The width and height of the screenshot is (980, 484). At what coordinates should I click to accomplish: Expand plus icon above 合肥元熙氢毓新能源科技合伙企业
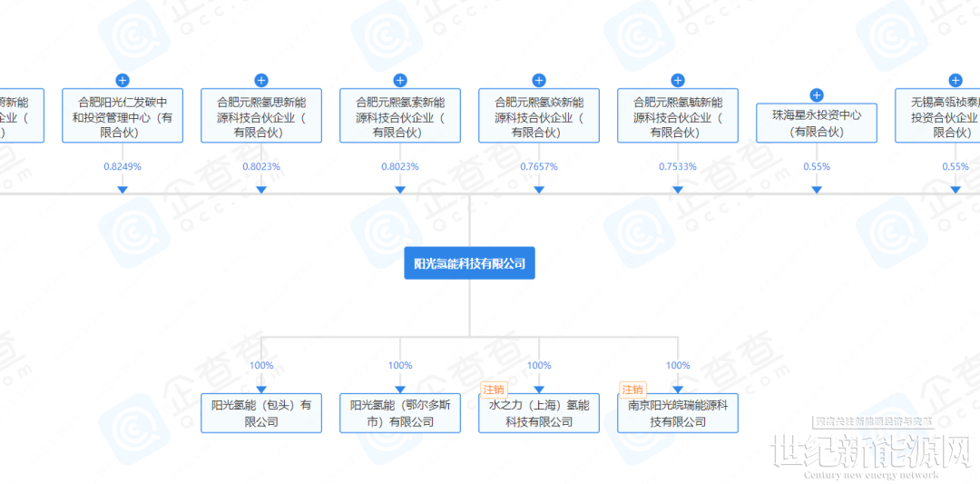pyautogui.click(x=678, y=80)
